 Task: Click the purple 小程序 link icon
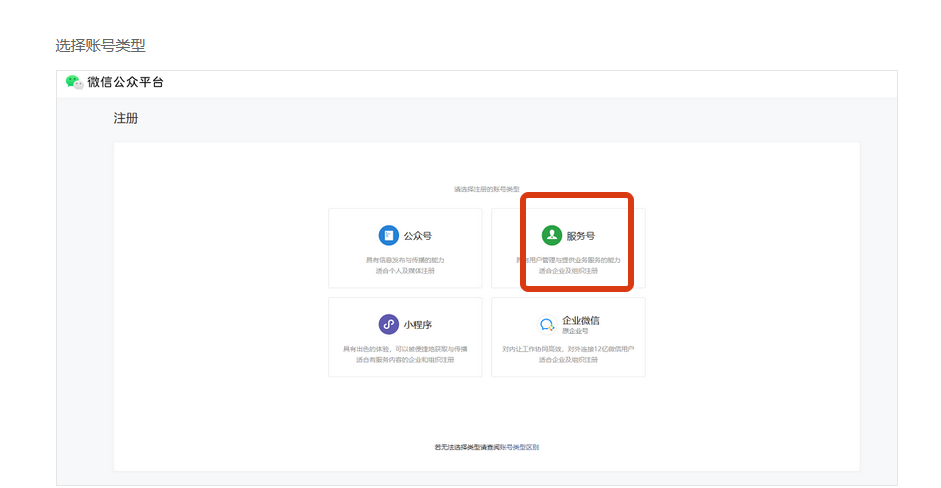(x=388, y=324)
